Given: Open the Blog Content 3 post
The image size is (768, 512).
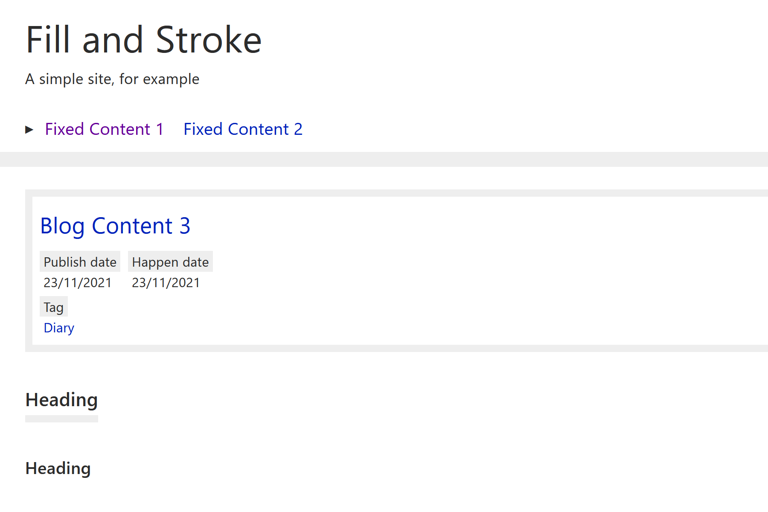Looking at the screenshot, I should (x=115, y=226).
